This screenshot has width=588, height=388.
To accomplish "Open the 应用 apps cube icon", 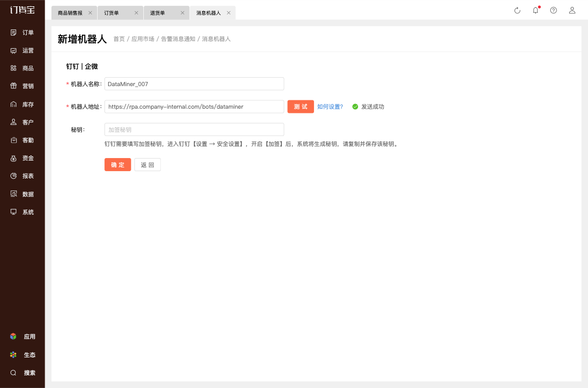I will (x=14, y=337).
